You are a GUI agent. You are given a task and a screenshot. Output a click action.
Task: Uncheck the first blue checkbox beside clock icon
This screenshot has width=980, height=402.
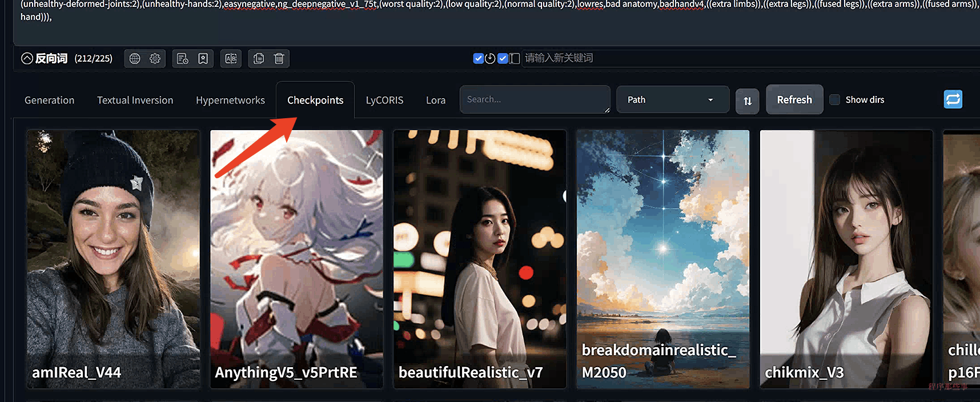coord(479,58)
